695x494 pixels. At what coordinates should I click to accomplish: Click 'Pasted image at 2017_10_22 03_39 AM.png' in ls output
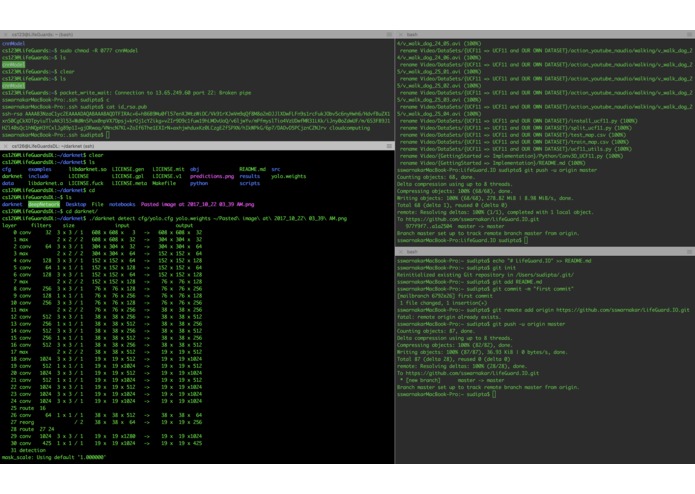(x=197, y=205)
